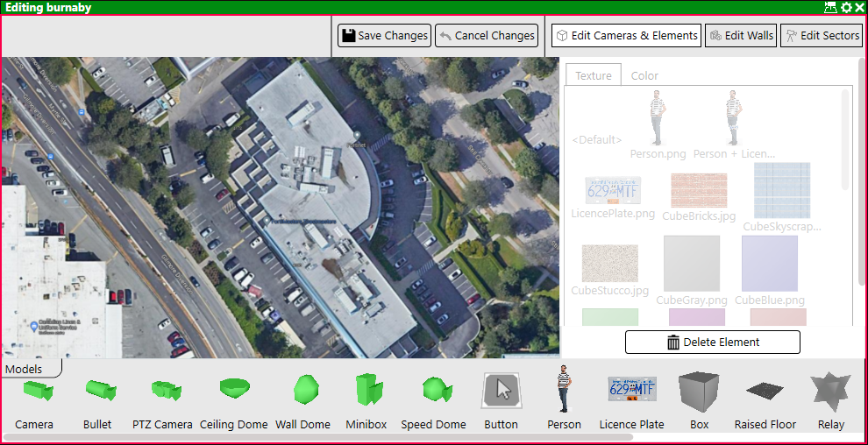This screenshot has height=445, width=868.
Task: Select the green cube texture swatch
Action: tap(610, 317)
